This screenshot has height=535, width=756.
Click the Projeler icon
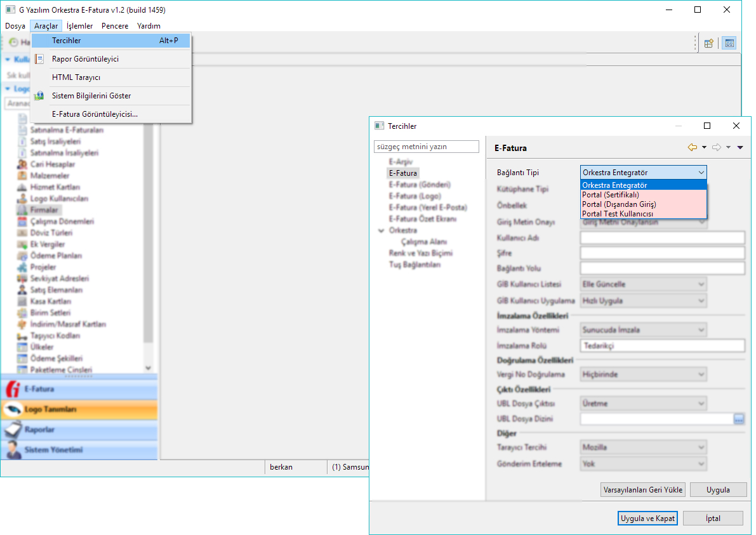pos(22,267)
